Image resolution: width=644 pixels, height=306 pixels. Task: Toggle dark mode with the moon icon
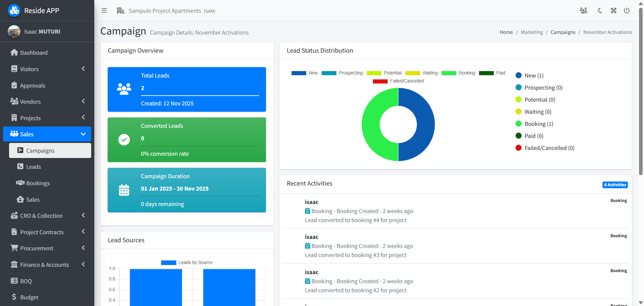point(600,11)
